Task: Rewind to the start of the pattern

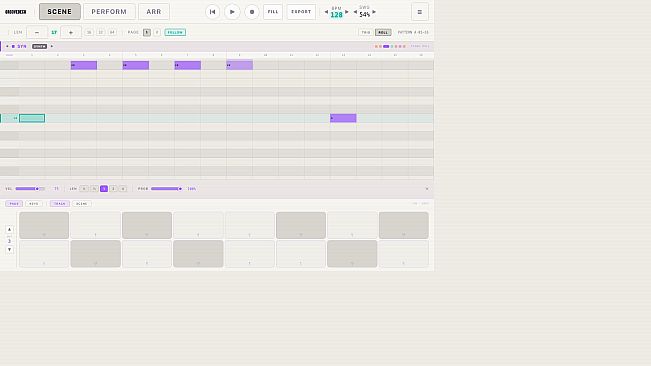Action: pos(212,12)
